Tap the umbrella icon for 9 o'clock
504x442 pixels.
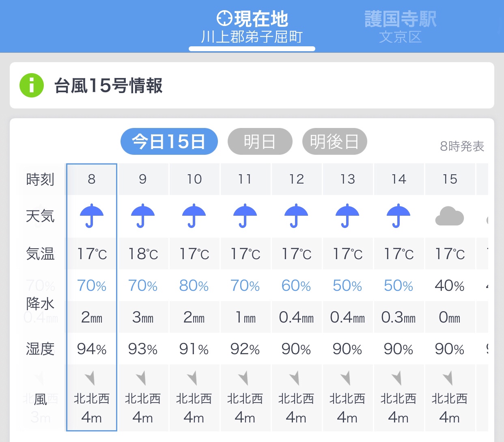pos(143,216)
